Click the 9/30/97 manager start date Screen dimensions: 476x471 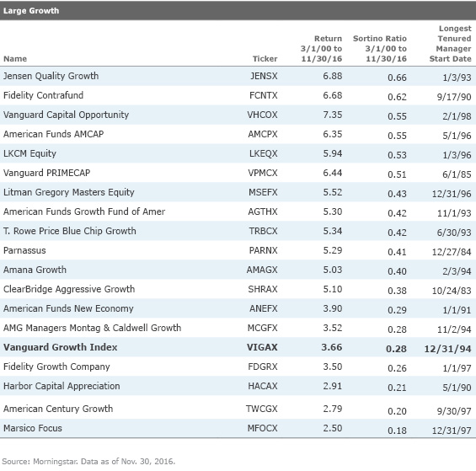[x=454, y=411]
